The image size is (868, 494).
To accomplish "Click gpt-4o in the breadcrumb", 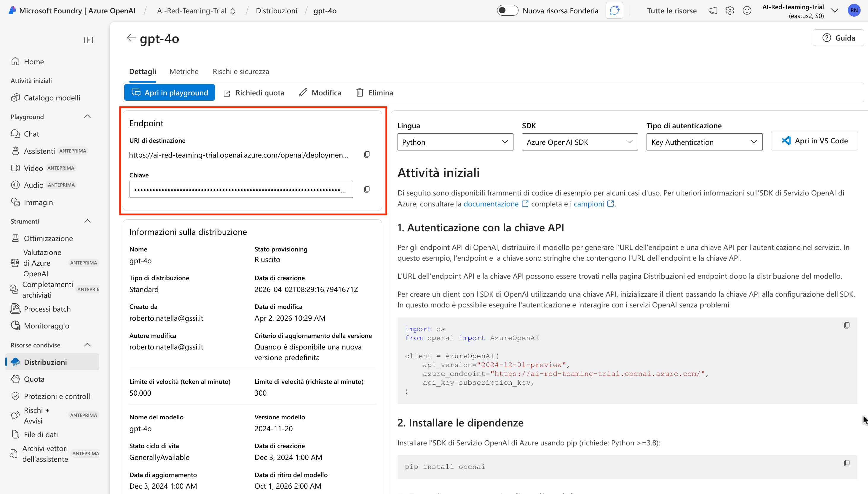I will pyautogui.click(x=325, y=11).
